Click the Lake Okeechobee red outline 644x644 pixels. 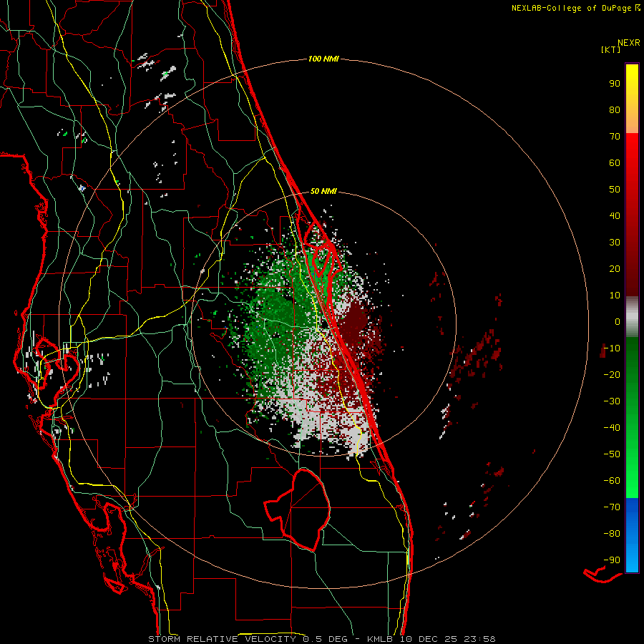pyautogui.click(x=298, y=509)
